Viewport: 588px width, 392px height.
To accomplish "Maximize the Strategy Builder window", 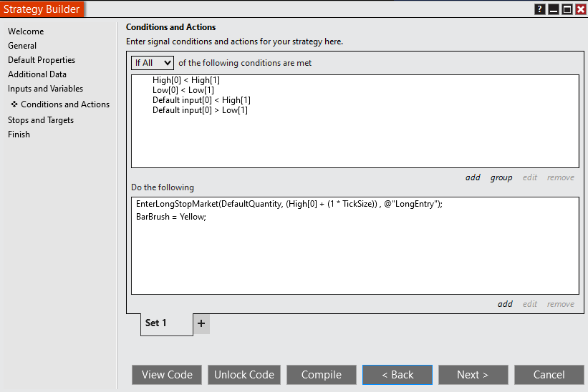I will (567, 9).
